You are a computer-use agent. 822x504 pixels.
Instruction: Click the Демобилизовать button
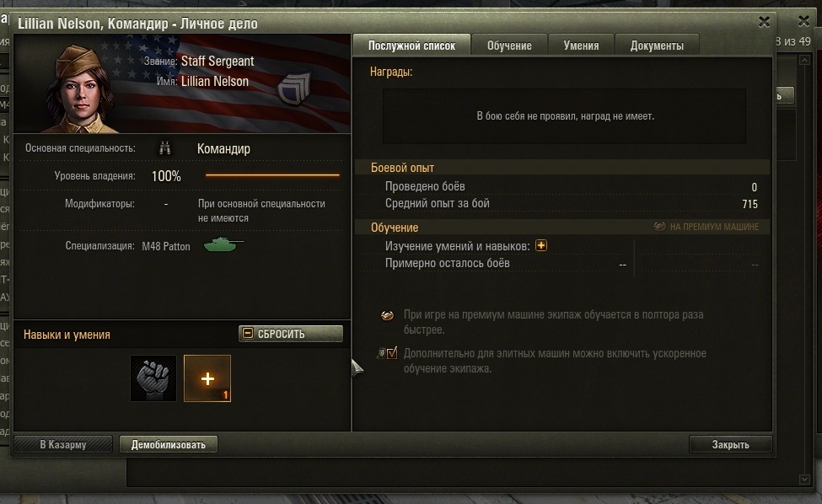point(169,444)
